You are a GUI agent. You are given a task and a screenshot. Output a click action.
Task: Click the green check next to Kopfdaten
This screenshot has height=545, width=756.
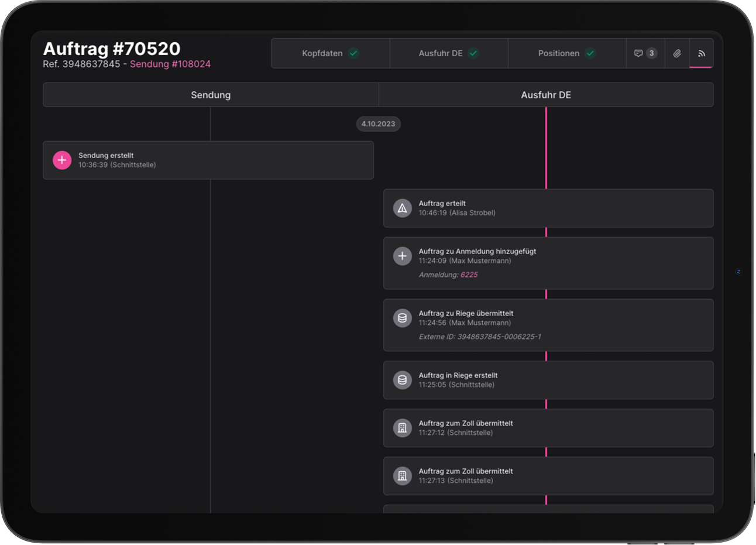pyautogui.click(x=353, y=53)
